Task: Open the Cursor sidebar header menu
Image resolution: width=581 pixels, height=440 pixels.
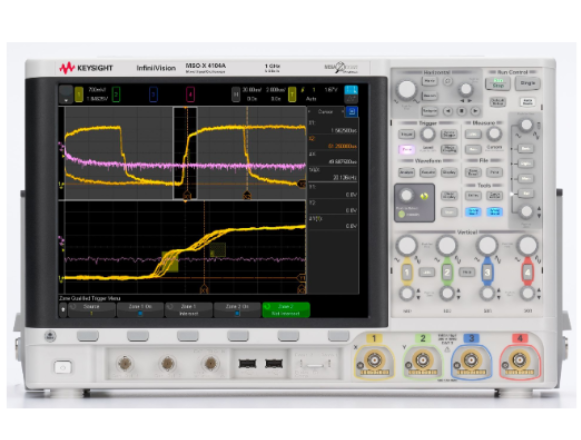Action: tap(326, 111)
